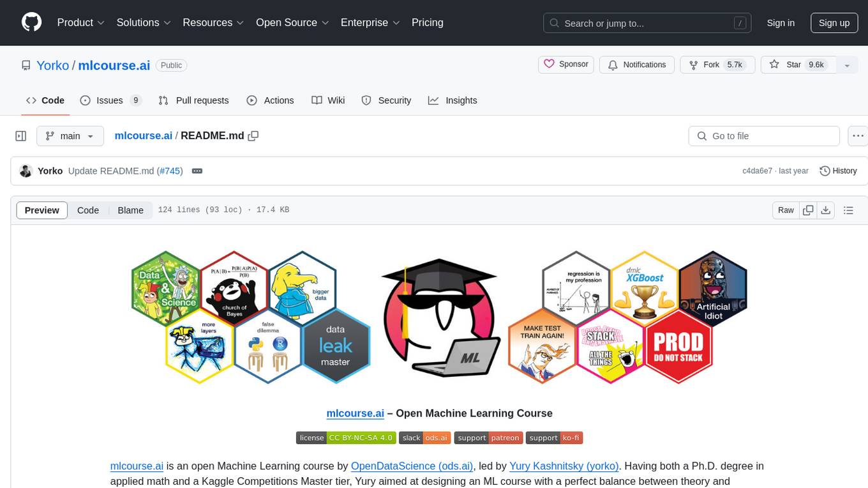868x488 pixels.
Task: Click Sign in
Action: (x=781, y=23)
